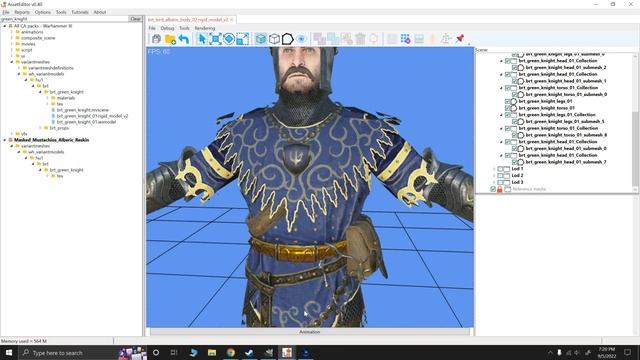The image size is (640, 360).
Task: Close the rigid_model_v2 tab
Action: (231, 20)
